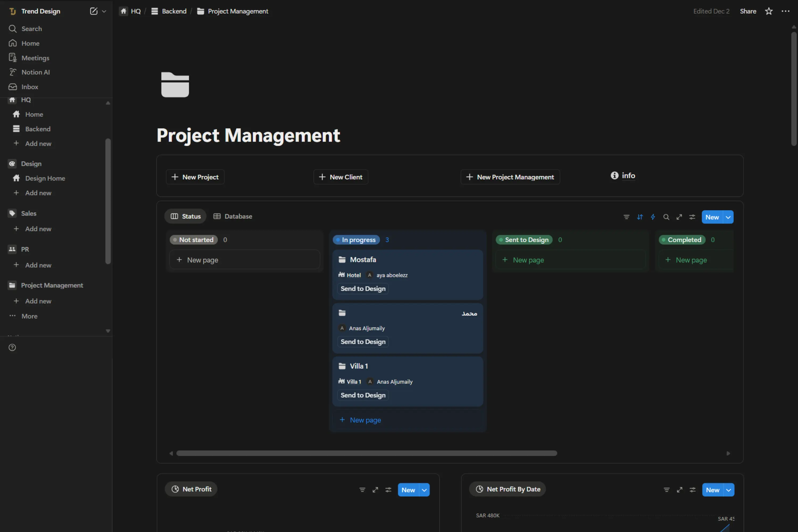Expand the board to full page view

click(679, 217)
